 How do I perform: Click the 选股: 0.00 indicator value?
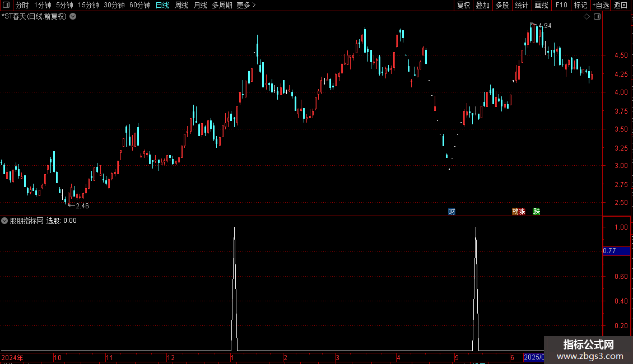coord(62,221)
